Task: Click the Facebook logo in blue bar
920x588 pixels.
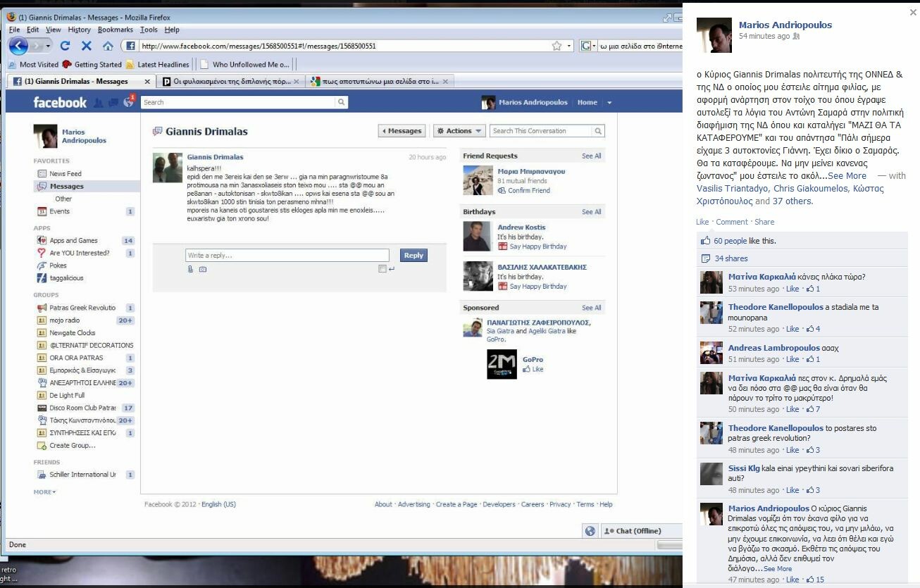Action: [x=60, y=103]
